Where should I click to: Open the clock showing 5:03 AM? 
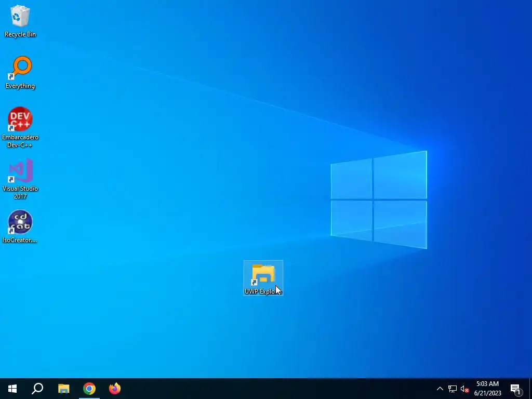(487, 389)
